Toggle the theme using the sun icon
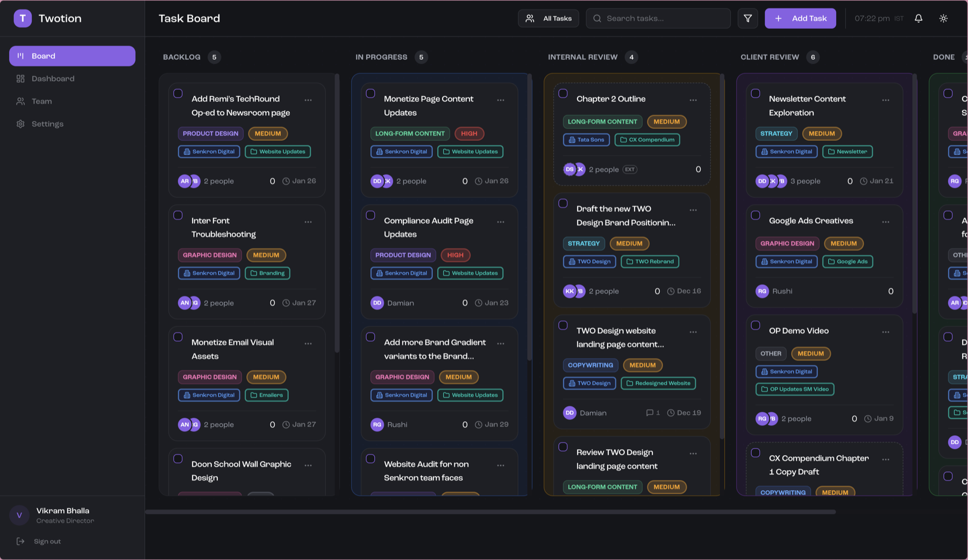 (x=943, y=18)
